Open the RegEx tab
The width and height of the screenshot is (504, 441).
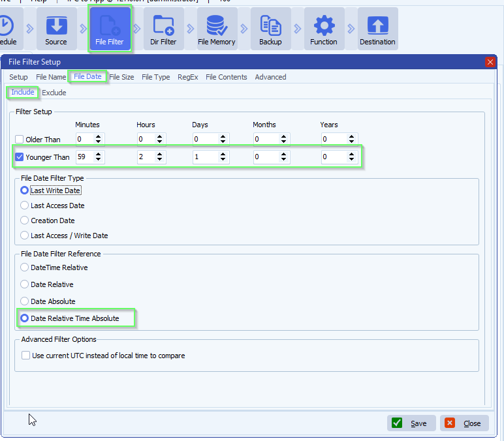click(x=188, y=77)
